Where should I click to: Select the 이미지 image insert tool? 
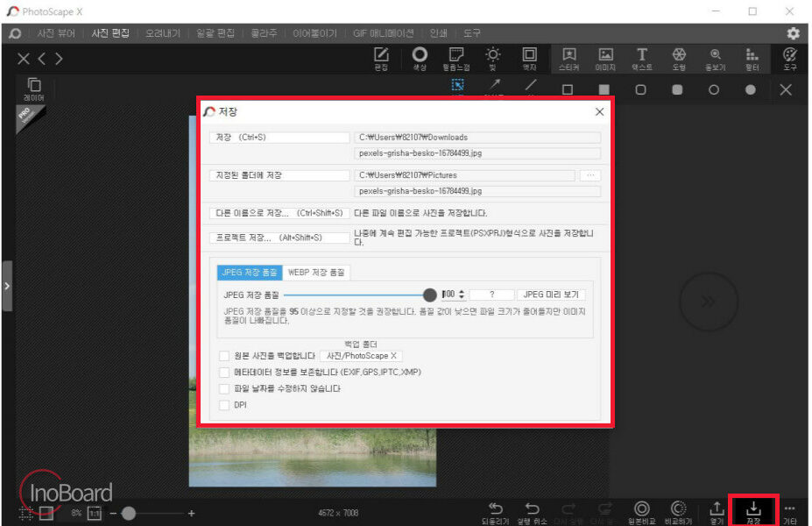(605, 59)
